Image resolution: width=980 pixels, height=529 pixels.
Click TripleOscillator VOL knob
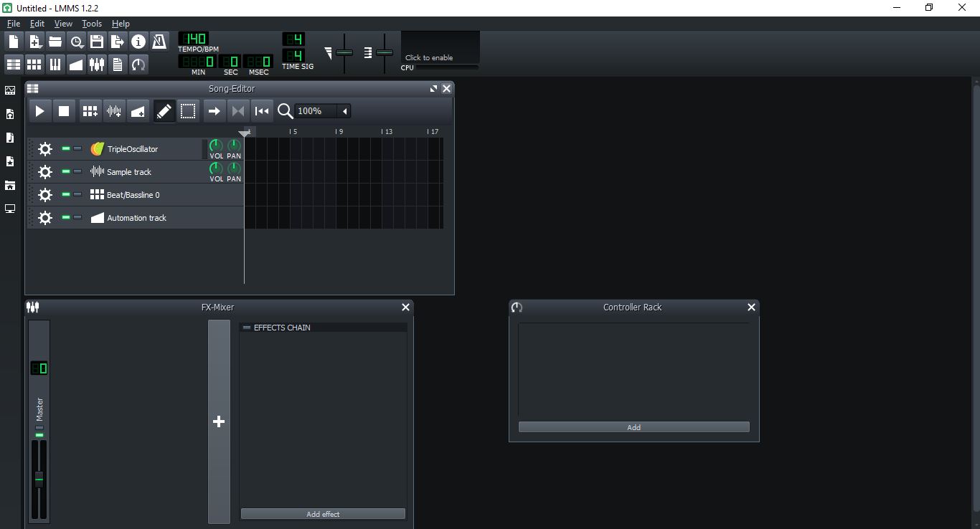pyautogui.click(x=215, y=146)
